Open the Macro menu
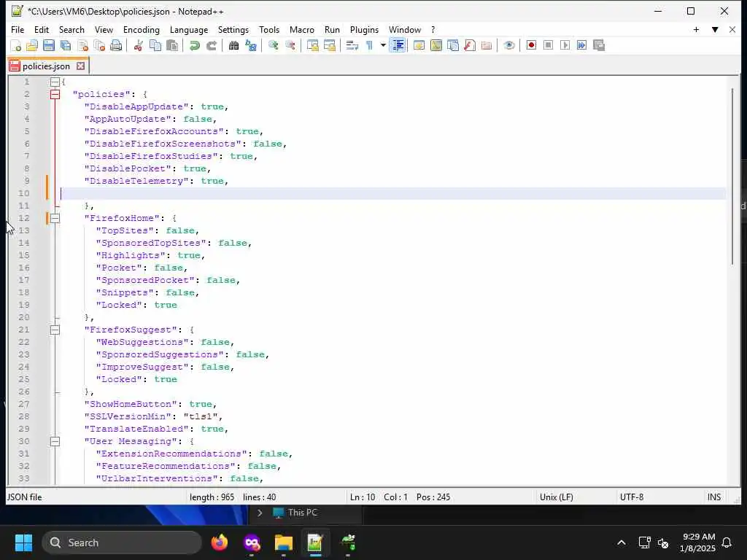 [x=301, y=29]
